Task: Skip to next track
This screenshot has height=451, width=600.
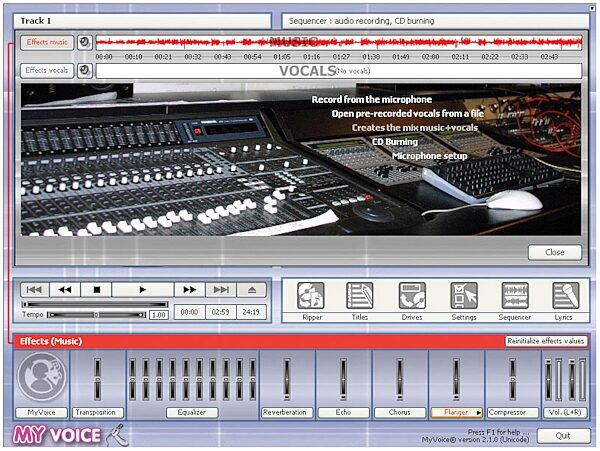Action: (221, 290)
